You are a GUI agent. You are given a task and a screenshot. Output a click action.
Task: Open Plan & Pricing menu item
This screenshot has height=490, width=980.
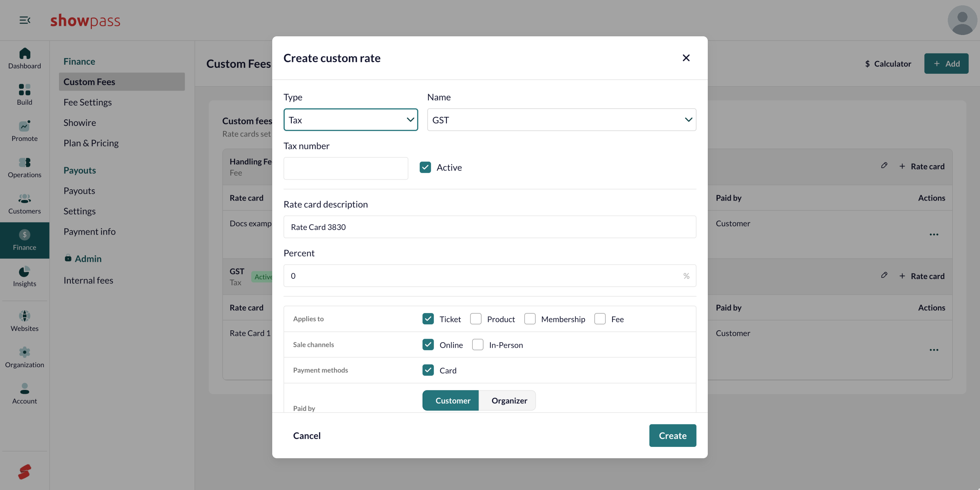coord(91,143)
